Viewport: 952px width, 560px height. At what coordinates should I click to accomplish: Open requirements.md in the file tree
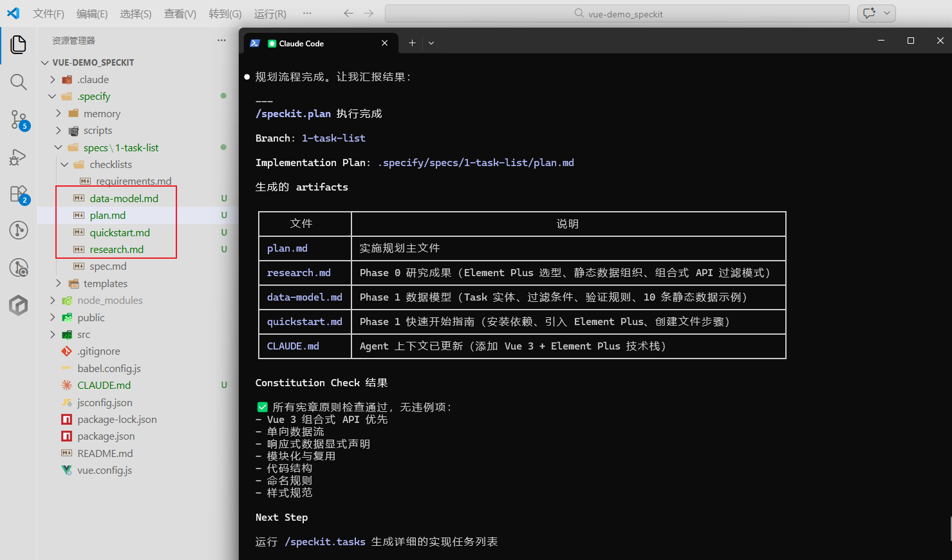[x=134, y=182]
